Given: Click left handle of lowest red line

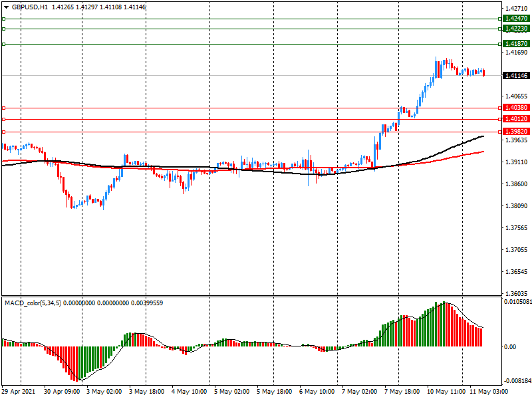Looking at the screenshot, I should point(3,132).
